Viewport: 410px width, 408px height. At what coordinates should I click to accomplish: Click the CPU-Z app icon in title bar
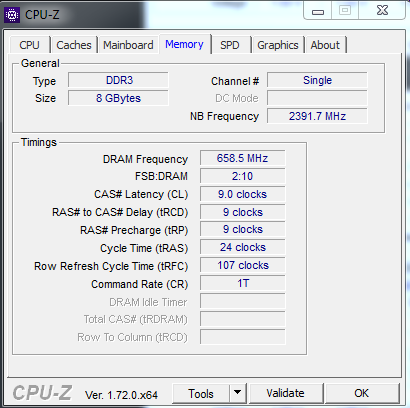click(x=12, y=15)
